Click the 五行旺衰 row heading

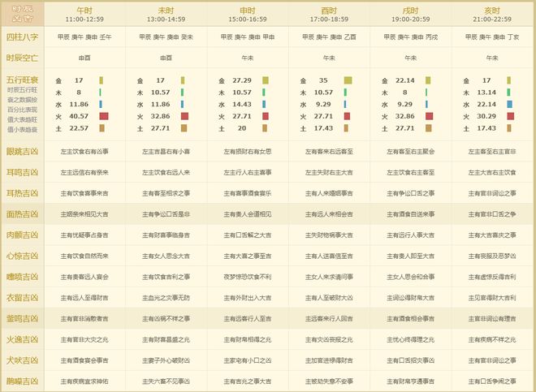22,80
